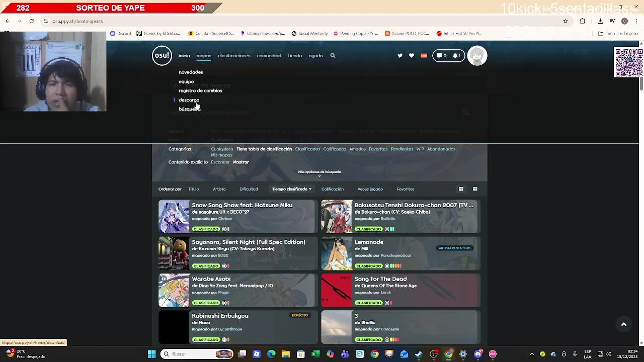Switch to list card view
Viewport: 644px width, 362px height.
click(x=461, y=189)
